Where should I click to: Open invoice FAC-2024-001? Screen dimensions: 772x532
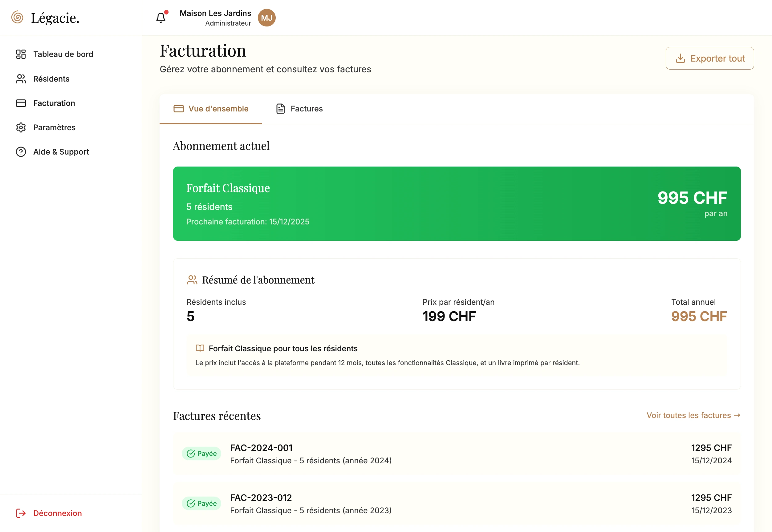(x=261, y=448)
